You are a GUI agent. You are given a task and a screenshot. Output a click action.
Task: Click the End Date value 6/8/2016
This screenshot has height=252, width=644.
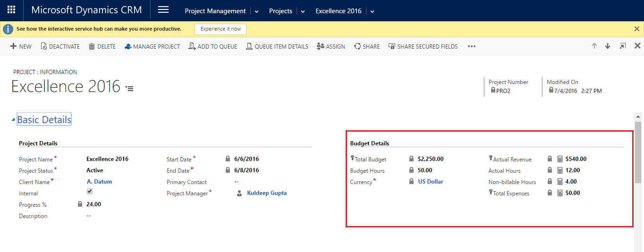(246, 170)
